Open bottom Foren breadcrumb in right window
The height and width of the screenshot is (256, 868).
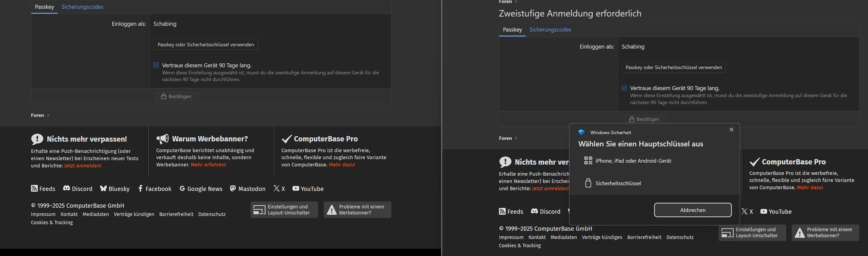[505, 138]
